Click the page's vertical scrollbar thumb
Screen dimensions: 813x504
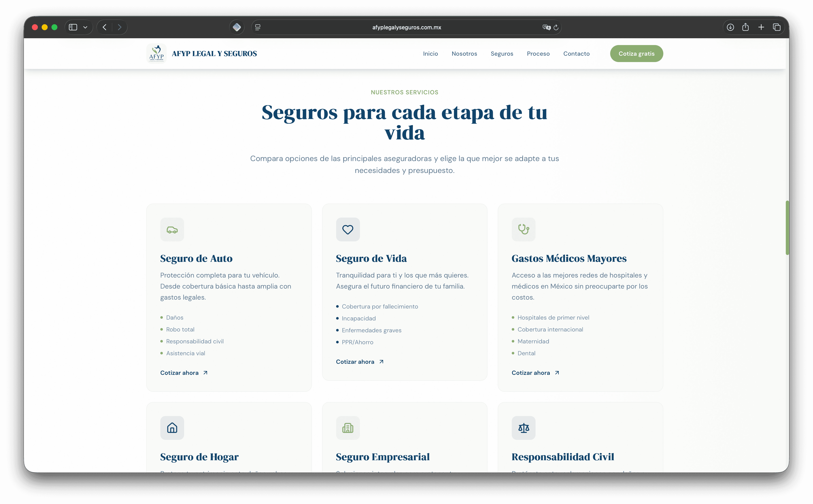tap(787, 228)
